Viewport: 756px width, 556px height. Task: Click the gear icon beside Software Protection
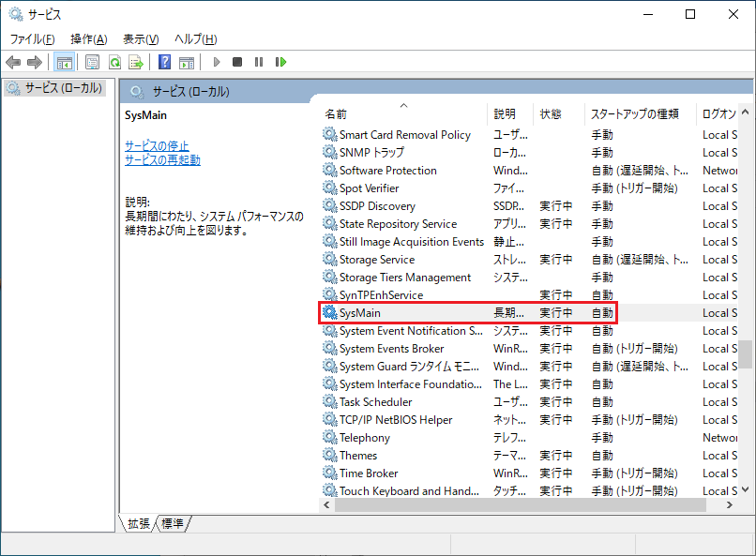(330, 170)
